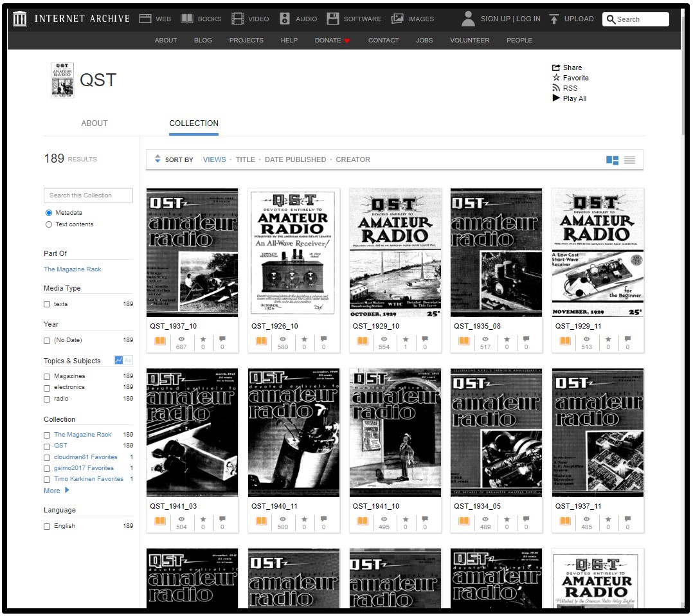Click the book icon under QST_1929_11
Image resolution: width=693 pixels, height=616 pixels.
click(x=565, y=341)
